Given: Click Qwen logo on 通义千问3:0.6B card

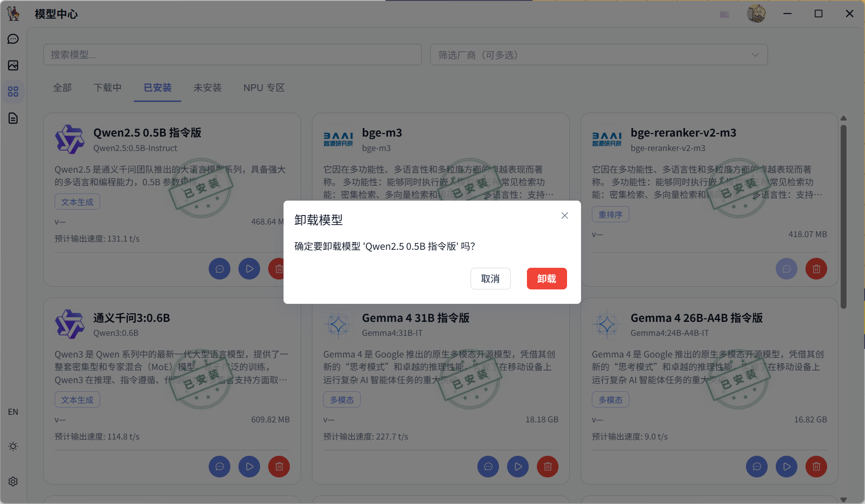Looking at the screenshot, I should pos(69,324).
